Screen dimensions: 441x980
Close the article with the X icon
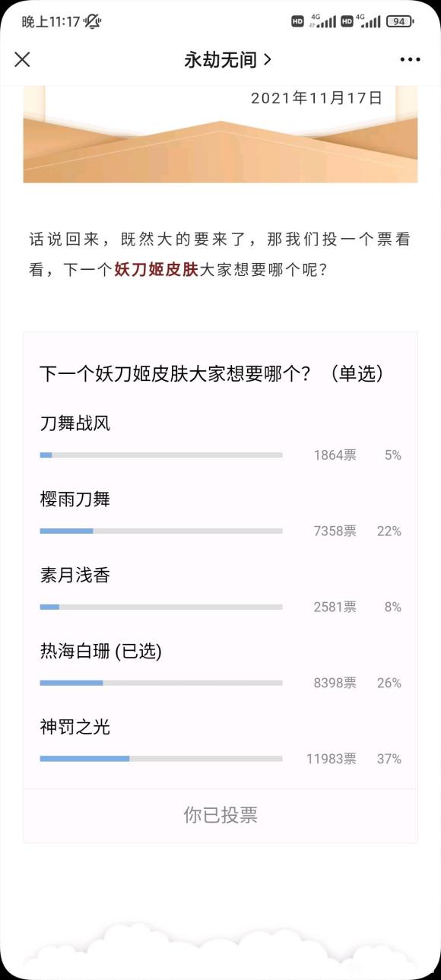[23, 59]
